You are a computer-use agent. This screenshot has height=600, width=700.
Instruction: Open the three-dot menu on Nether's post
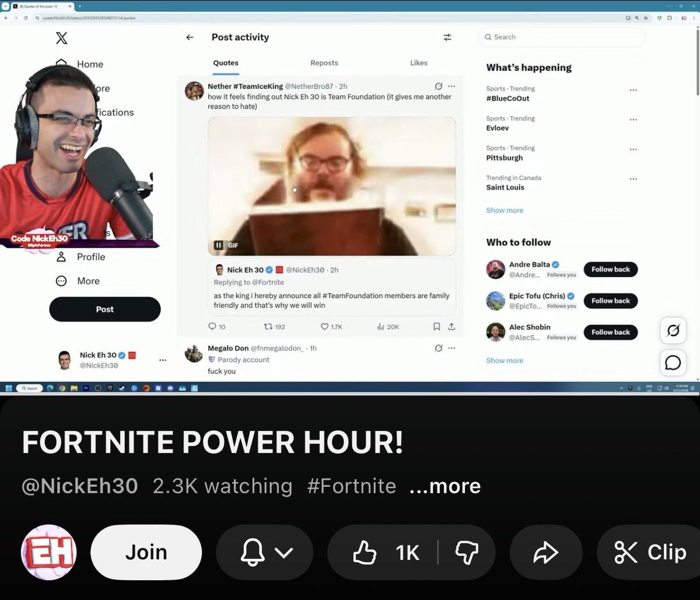coord(452,86)
